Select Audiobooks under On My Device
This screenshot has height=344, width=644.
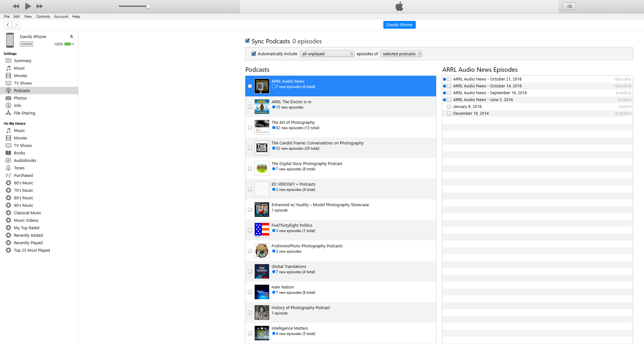[x=25, y=160]
